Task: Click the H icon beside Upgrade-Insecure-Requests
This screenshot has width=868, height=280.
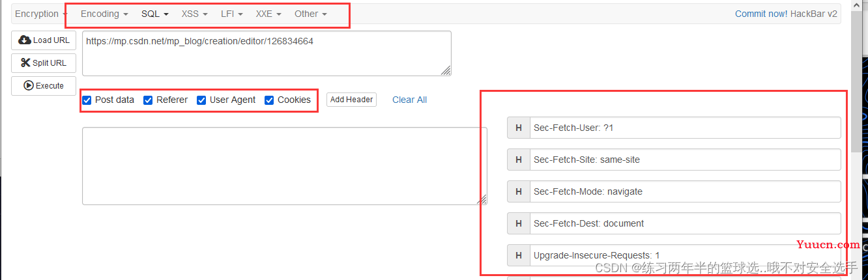Action: tap(519, 256)
